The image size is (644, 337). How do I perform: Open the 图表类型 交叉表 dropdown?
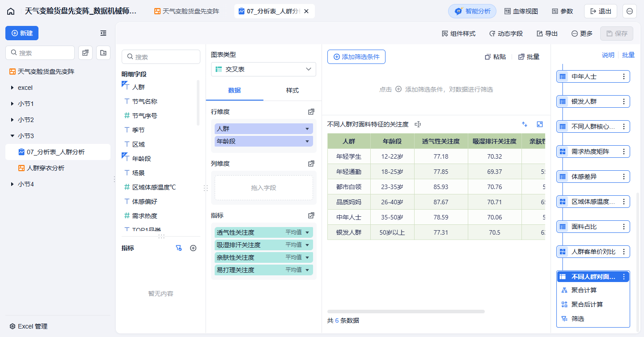pos(263,69)
